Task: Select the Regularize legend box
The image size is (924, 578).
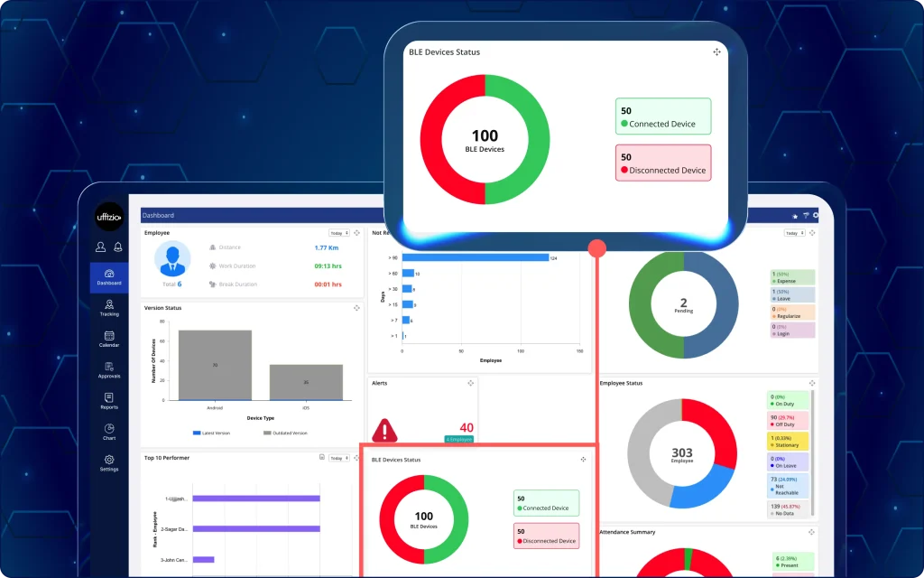Action: pyautogui.click(x=792, y=312)
